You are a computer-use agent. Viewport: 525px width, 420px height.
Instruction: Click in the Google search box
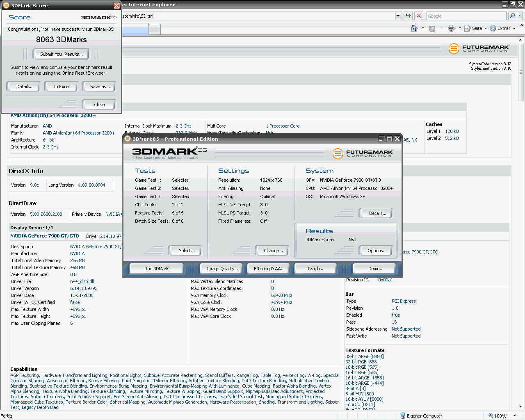pos(466,16)
